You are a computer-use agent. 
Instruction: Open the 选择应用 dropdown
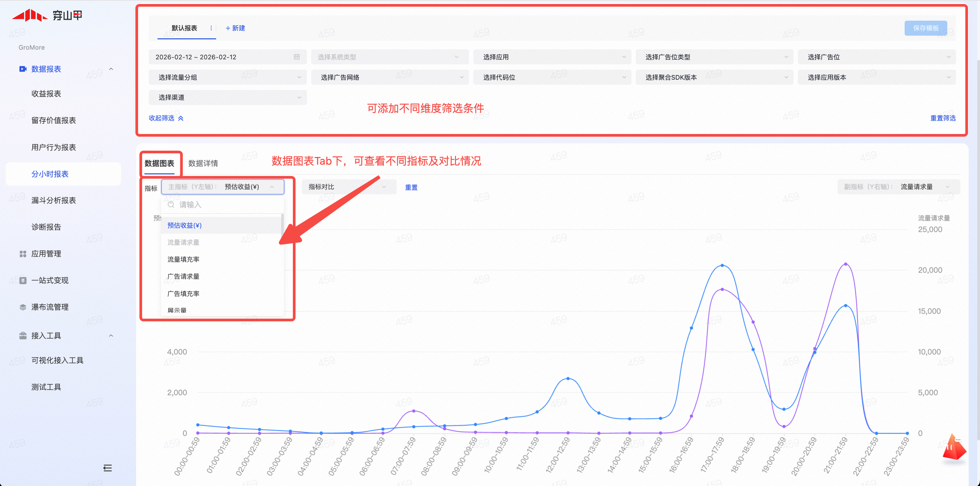point(552,57)
